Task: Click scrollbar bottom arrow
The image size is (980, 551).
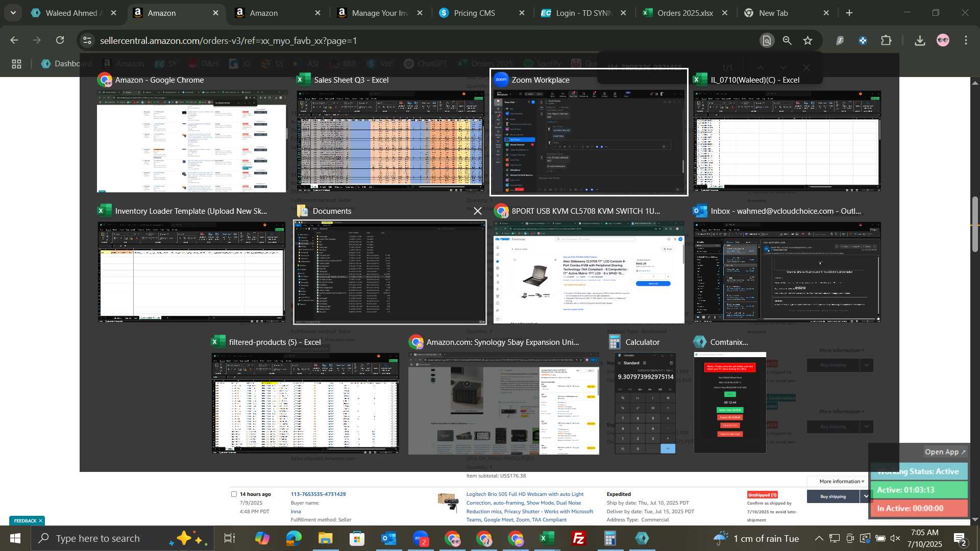Action: coord(975,519)
